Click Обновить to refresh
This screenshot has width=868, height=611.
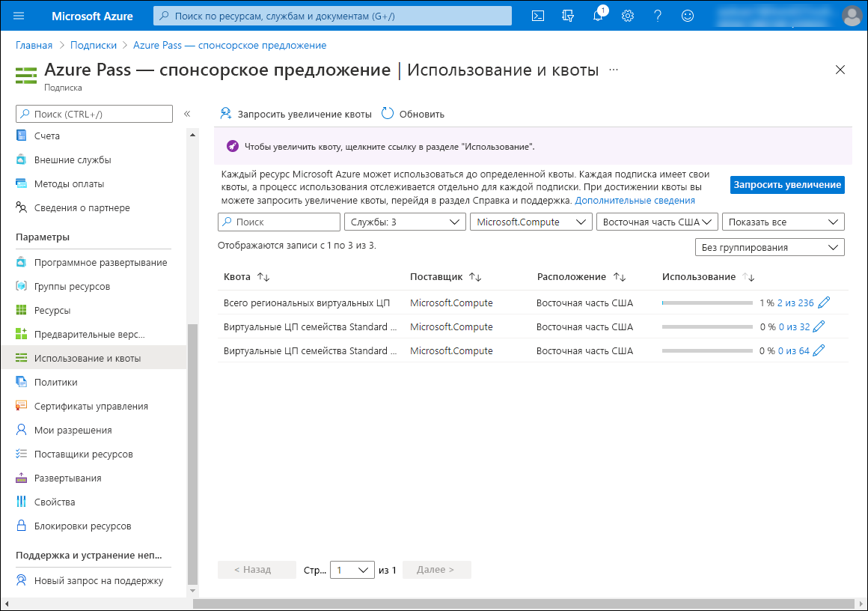413,114
